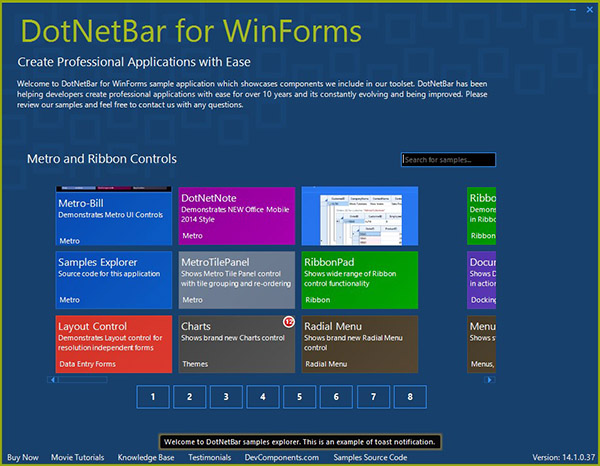Visit DevComponents.com link
This screenshot has height=466, width=600.
[x=282, y=457]
